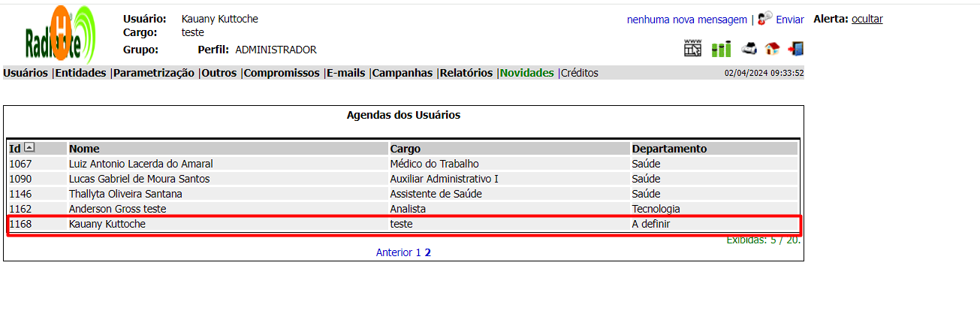Click the printer icon
The image size is (980, 329).
click(x=749, y=50)
